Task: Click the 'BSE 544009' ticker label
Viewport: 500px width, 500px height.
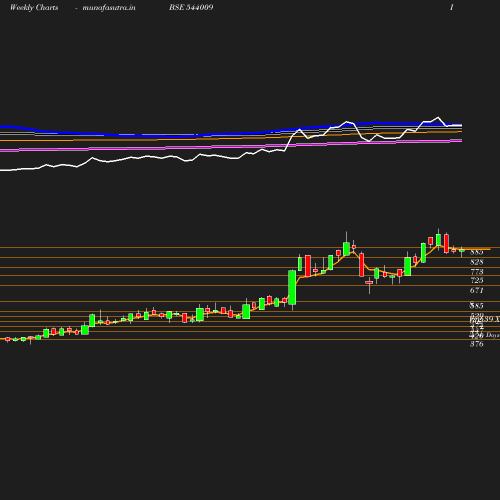Action: pyautogui.click(x=191, y=7)
